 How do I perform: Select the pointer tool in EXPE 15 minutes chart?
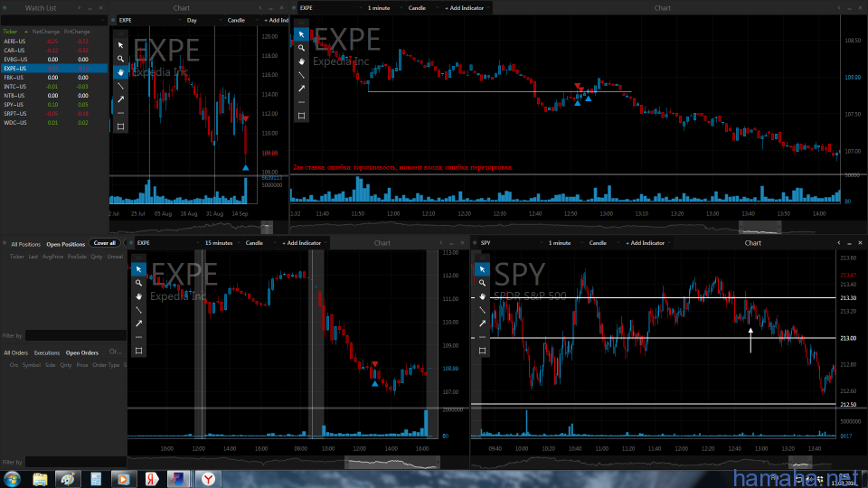[138, 269]
